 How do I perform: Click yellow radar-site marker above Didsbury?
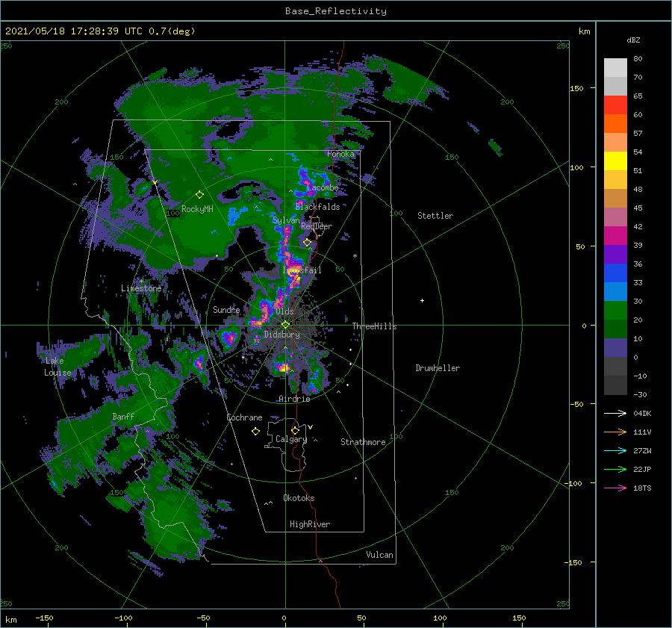(285, 325)
